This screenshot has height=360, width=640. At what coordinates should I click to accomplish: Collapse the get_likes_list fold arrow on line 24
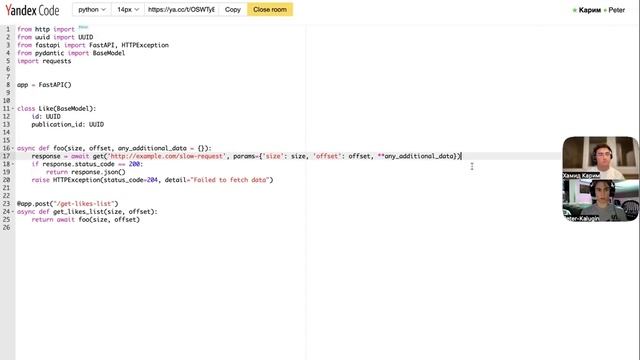point(13,212)
